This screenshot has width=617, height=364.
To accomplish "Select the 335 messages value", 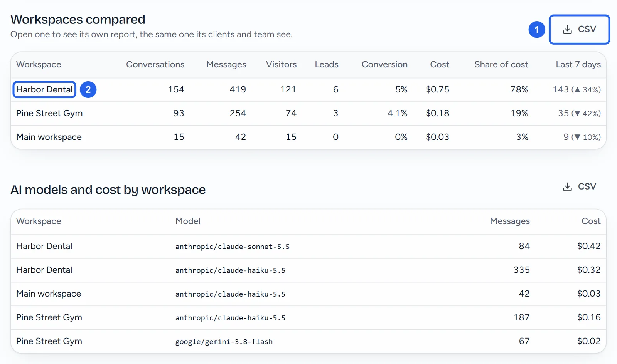I will 522,270.
